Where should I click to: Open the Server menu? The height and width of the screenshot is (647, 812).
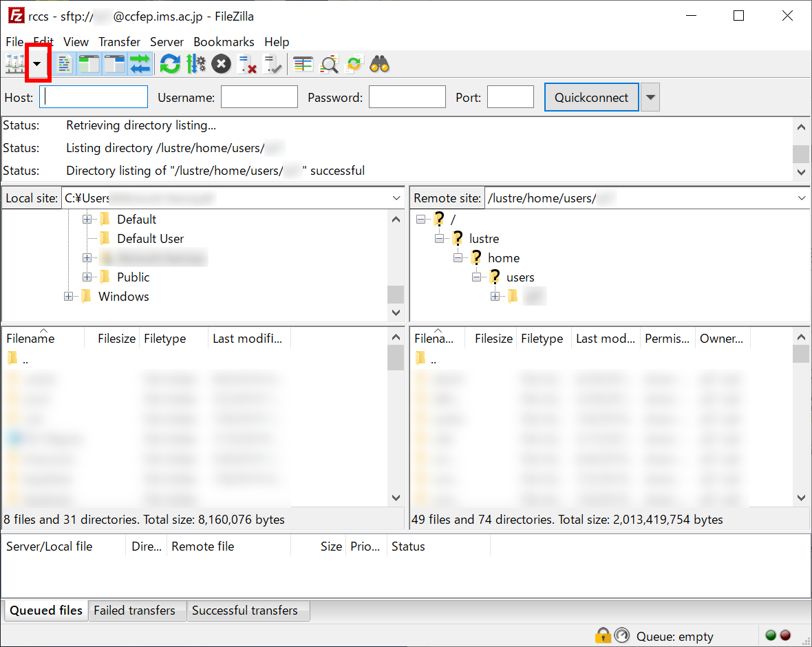point(167,42)
